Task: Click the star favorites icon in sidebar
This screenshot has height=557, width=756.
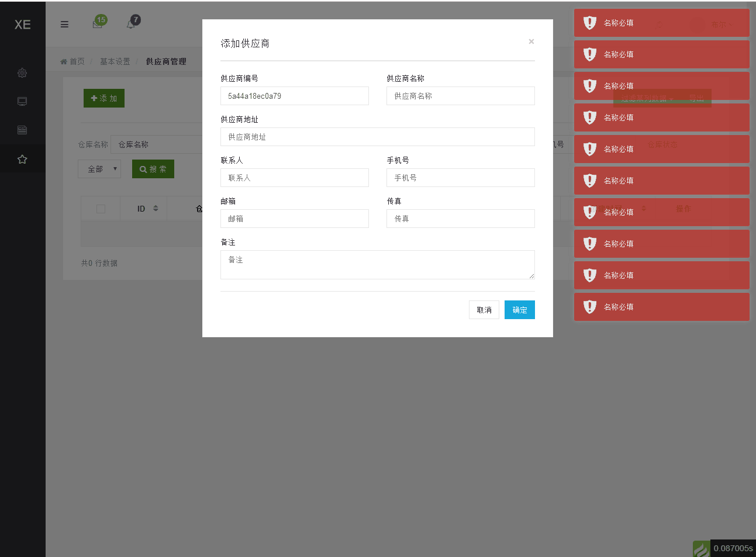Action: click(22, 158)
